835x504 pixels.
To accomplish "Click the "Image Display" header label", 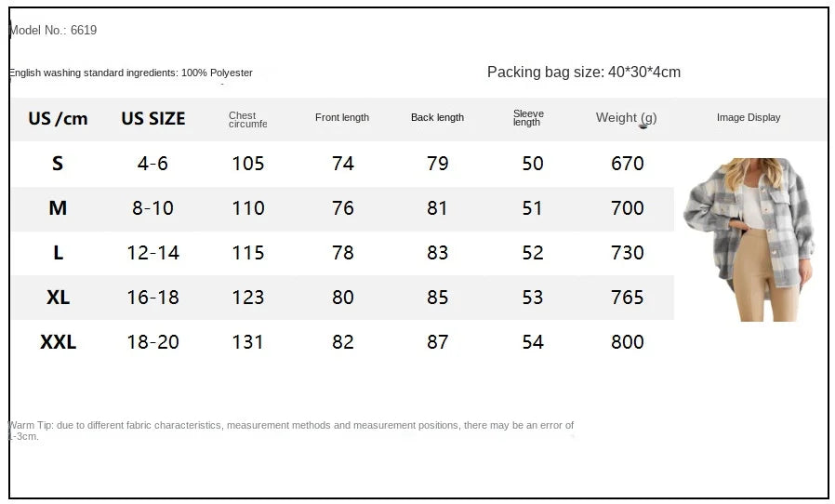I will (749, 117).
